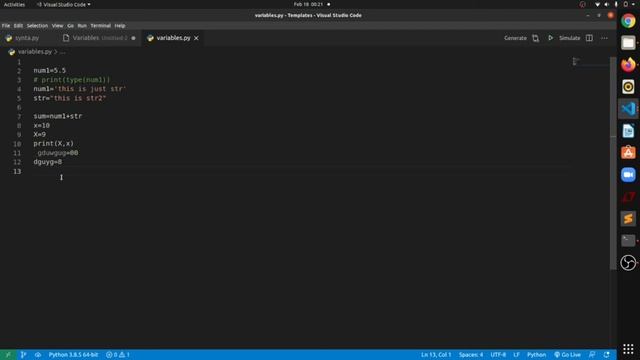Open the Files manager in the dock

point(628,43)
